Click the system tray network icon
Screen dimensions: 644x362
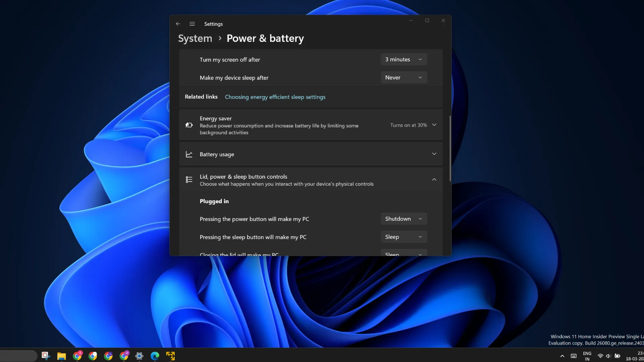[600, 355]
